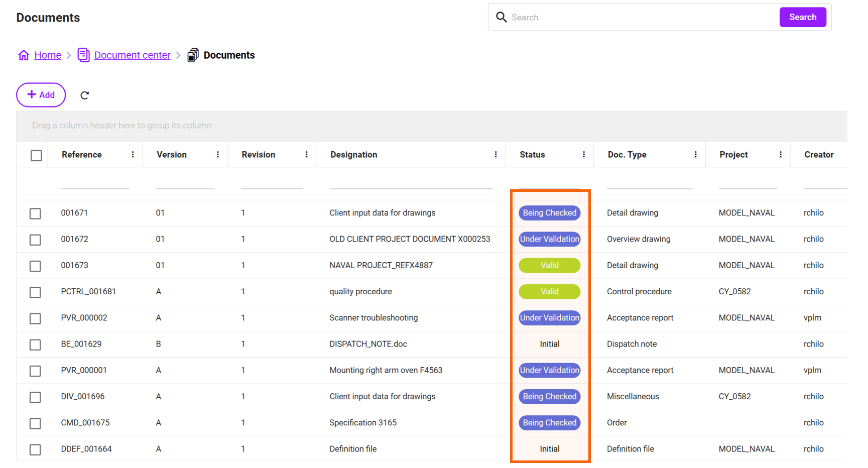The image size is (868, 468).
Task: Click the Document center breadcrumb icon
Action: pyautogui.click(x=83, y=55)
